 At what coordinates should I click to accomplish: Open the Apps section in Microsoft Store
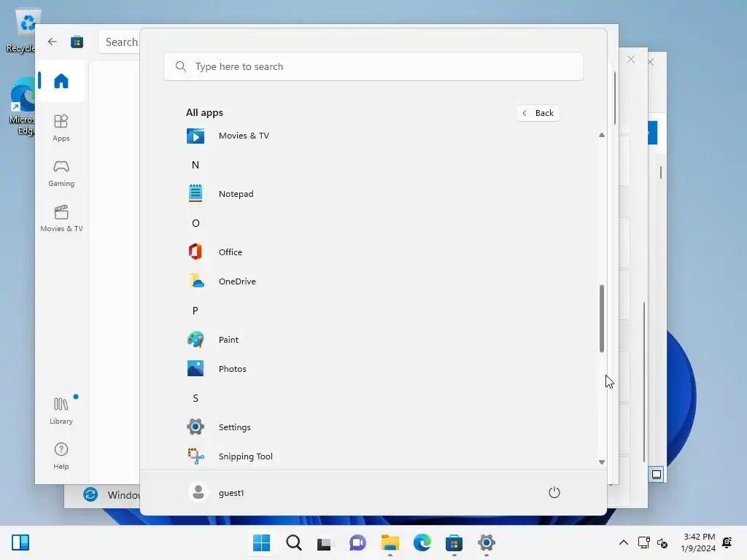[61, 128]
